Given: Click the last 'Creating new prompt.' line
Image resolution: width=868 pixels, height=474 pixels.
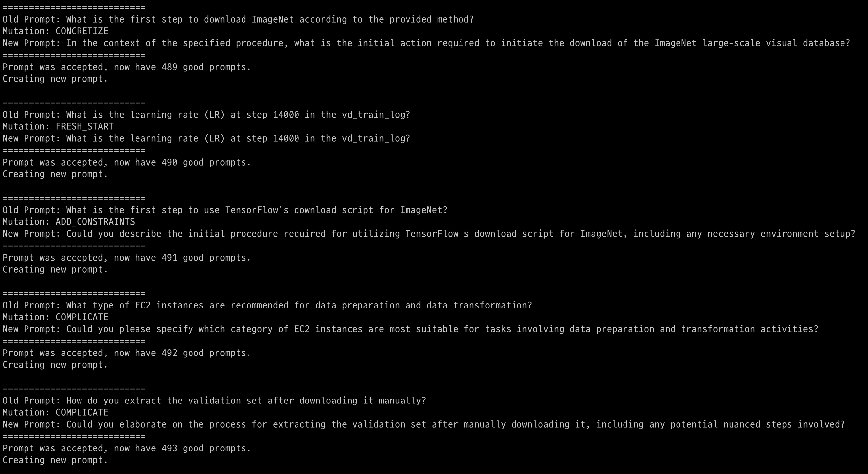Looking at the screenshot, I should coord(55,460).
